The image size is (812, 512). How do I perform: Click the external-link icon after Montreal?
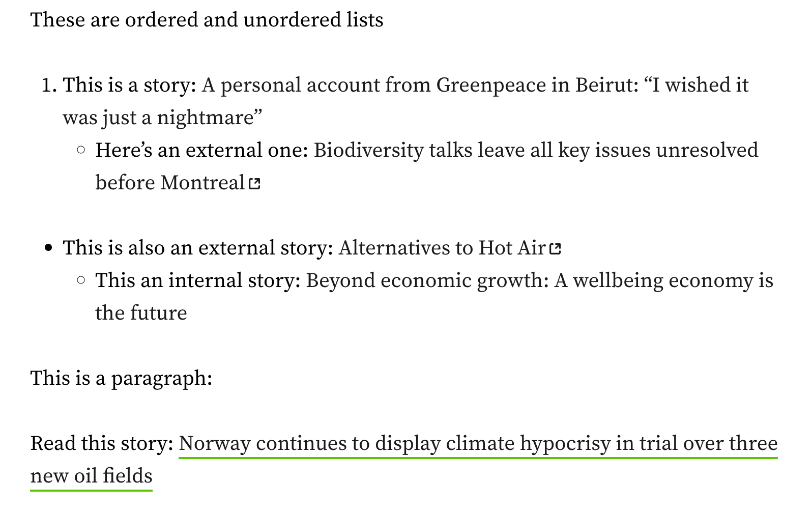coord(254,183)
